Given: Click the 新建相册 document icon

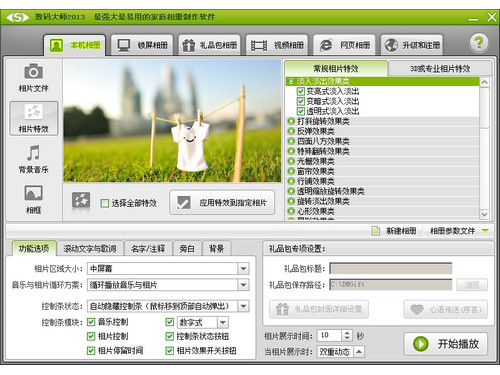Looking at the screenshot, I should (x=376, y=231).
